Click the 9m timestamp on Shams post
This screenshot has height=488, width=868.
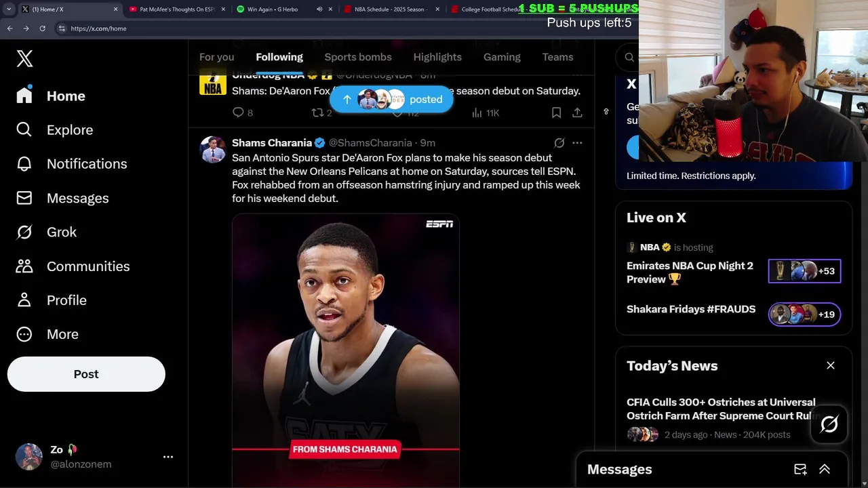(428, 143)
